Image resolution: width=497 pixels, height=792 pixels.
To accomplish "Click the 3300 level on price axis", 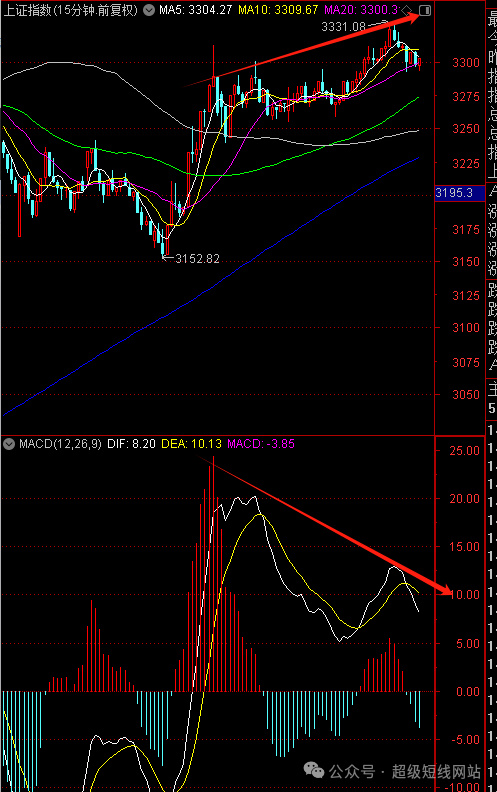I will [466, 63].
